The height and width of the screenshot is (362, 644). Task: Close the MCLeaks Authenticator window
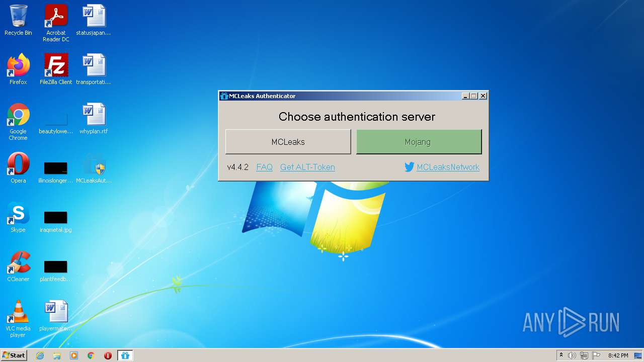tap(483, 96)
